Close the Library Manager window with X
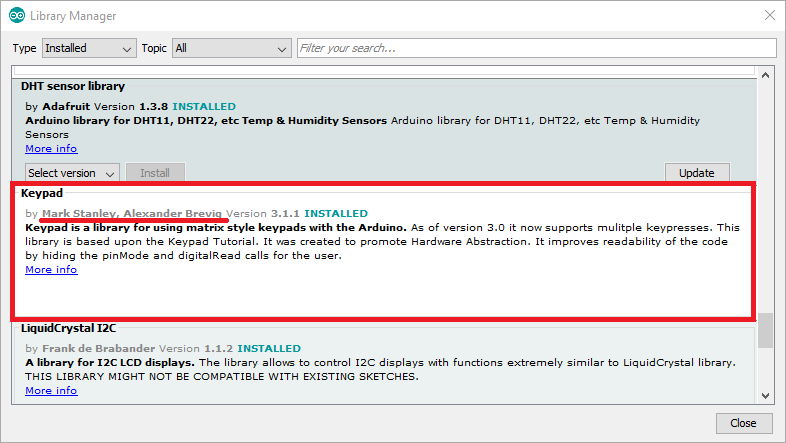786x443 pixels. 770,15
